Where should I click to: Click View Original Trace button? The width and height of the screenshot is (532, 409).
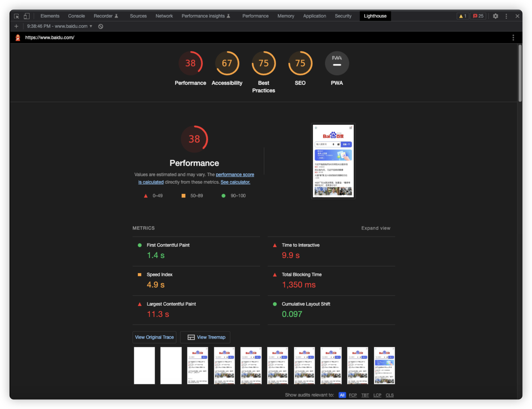pyautogui.click(x=154, y=337)
